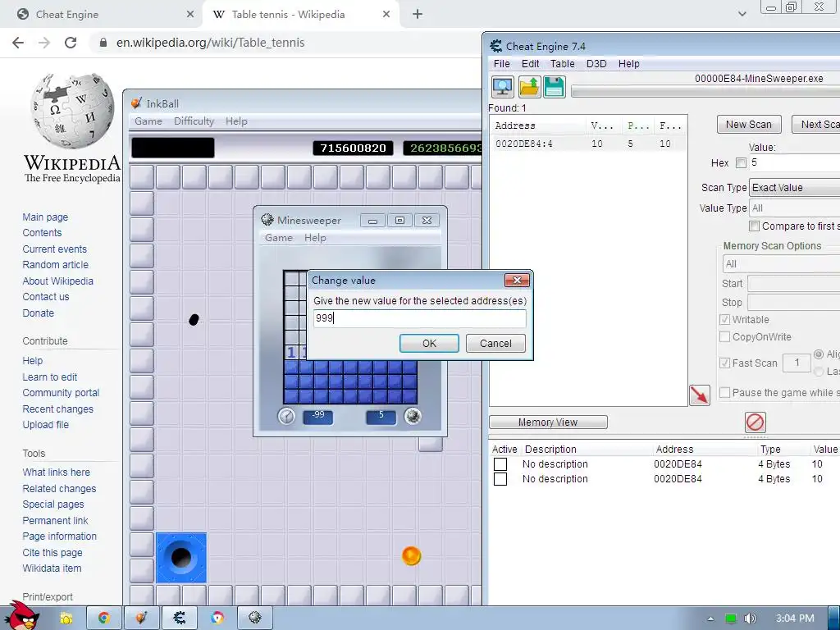Screen dimensions: 840x630
Task: Click the browser back arrow
Action: point(18,43)
